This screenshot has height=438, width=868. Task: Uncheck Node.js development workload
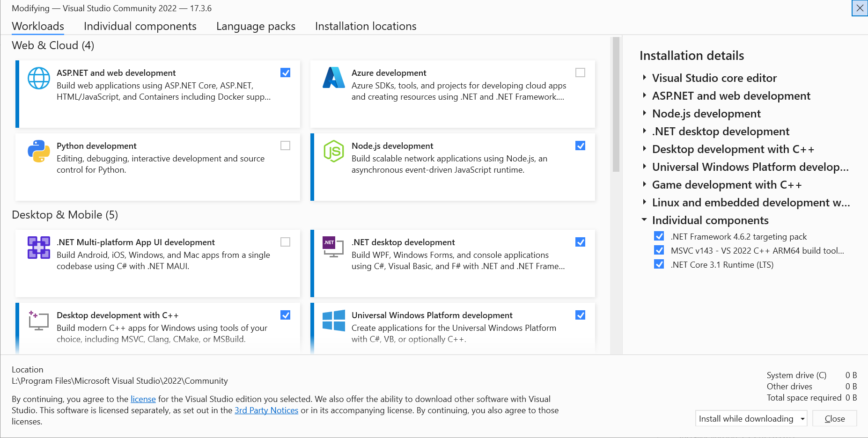click(580, 146)
